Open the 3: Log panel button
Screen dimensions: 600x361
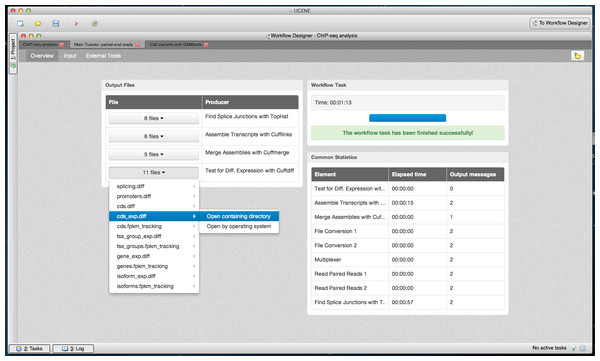pos(73,348)
